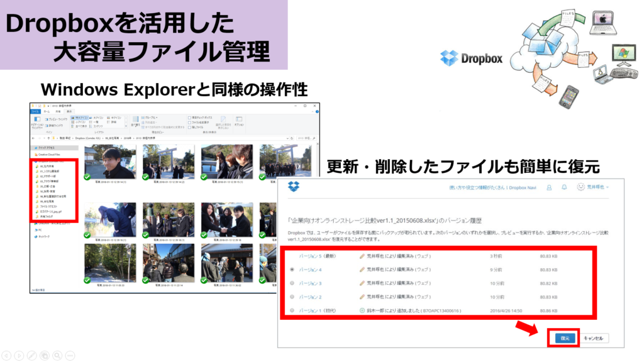Image resolution: width=644 pixels, height=362 pixels.
Task: Click the Navigation pane icon in Explorer ribbon
Action: coord(37,119)
